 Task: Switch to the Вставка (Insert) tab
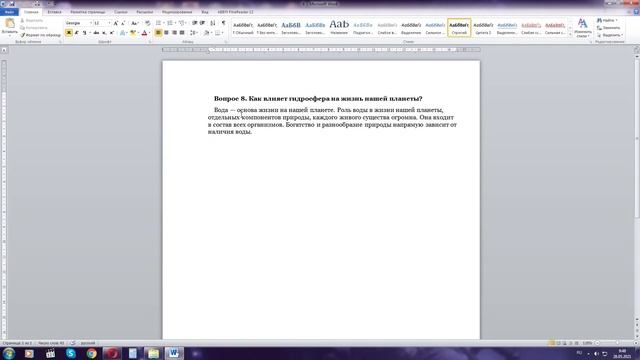(x=54, y=12)
